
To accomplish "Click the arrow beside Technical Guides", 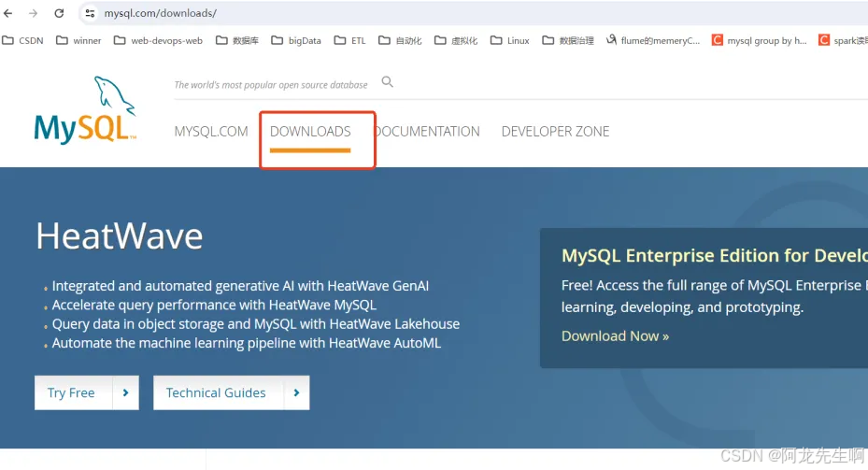I will (296, 393).
